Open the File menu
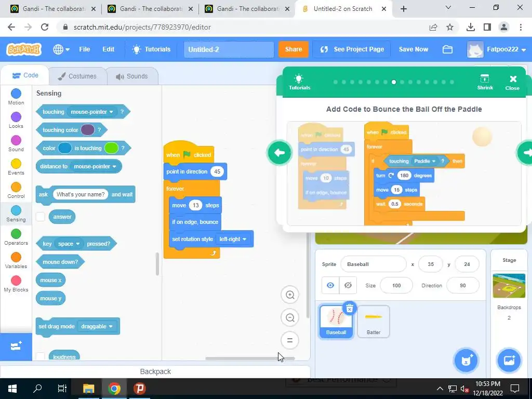 (x=85, y=49)
